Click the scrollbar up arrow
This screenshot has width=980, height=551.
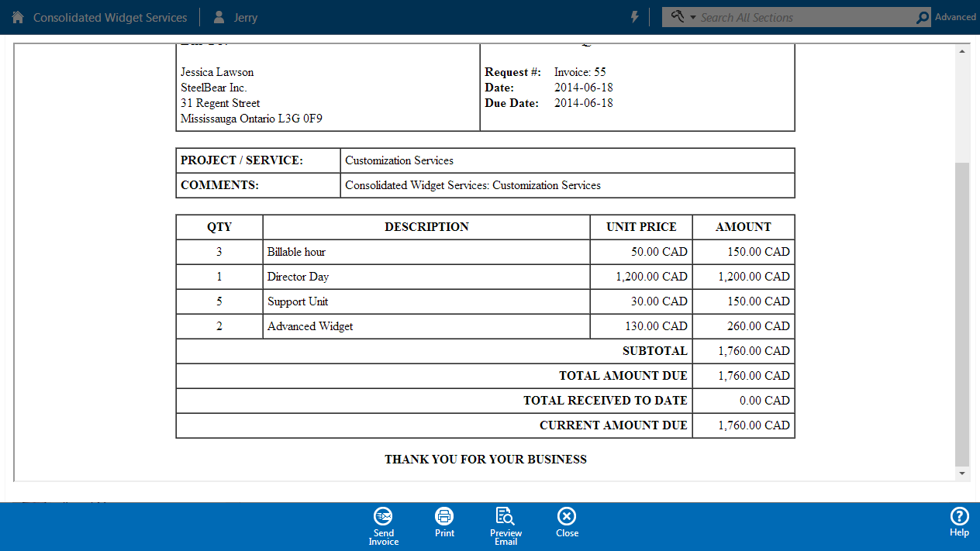coord(962,51)
